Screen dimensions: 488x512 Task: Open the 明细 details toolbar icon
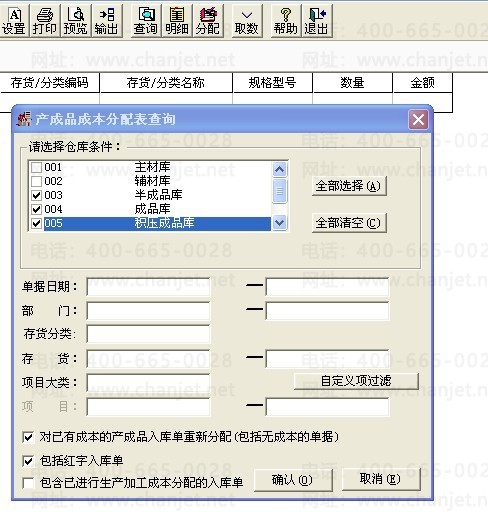coord(177,21)
